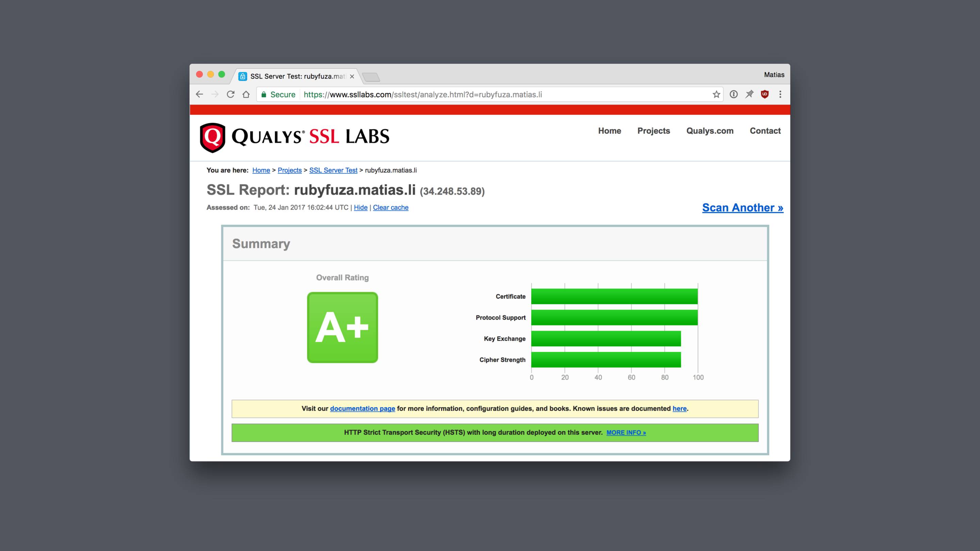The height and width of the screenshot is (551, 980).
Task: Click the Protocol Support score bar
Action: click(615, 318)
